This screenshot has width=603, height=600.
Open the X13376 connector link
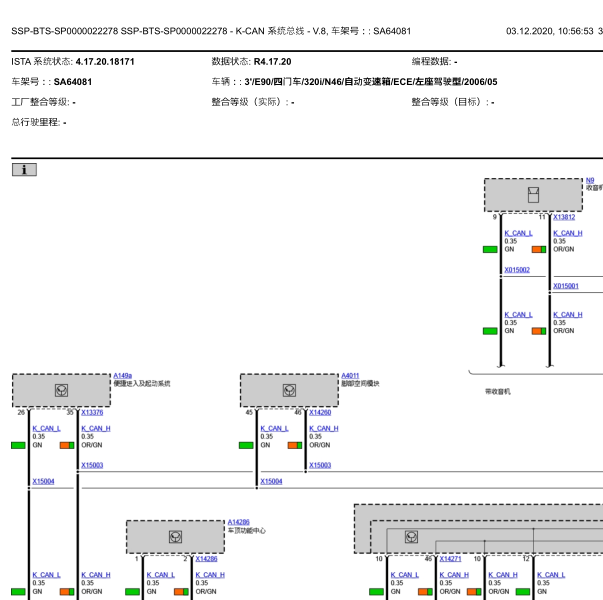[92, 412]
